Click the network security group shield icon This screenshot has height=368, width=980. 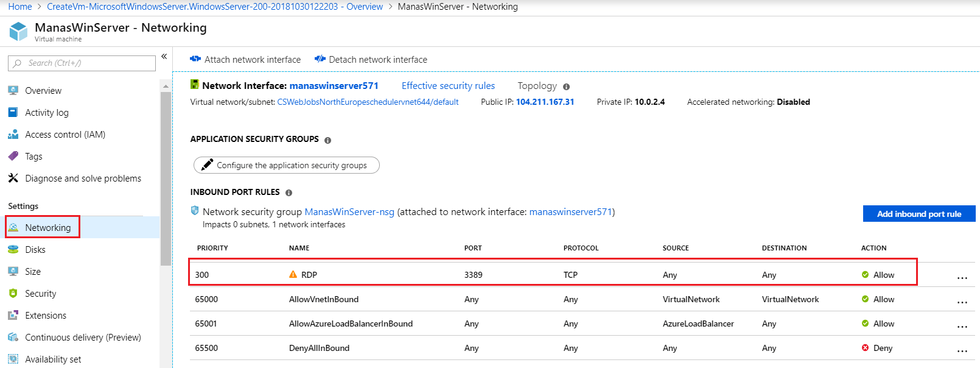[195, 210]
